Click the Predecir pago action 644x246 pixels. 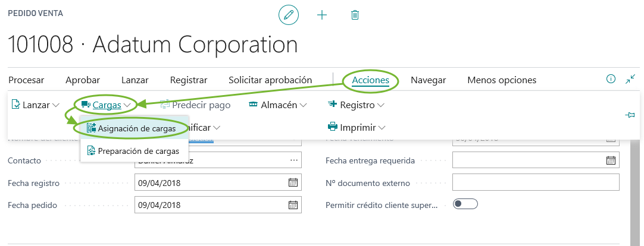coord(195,105)
